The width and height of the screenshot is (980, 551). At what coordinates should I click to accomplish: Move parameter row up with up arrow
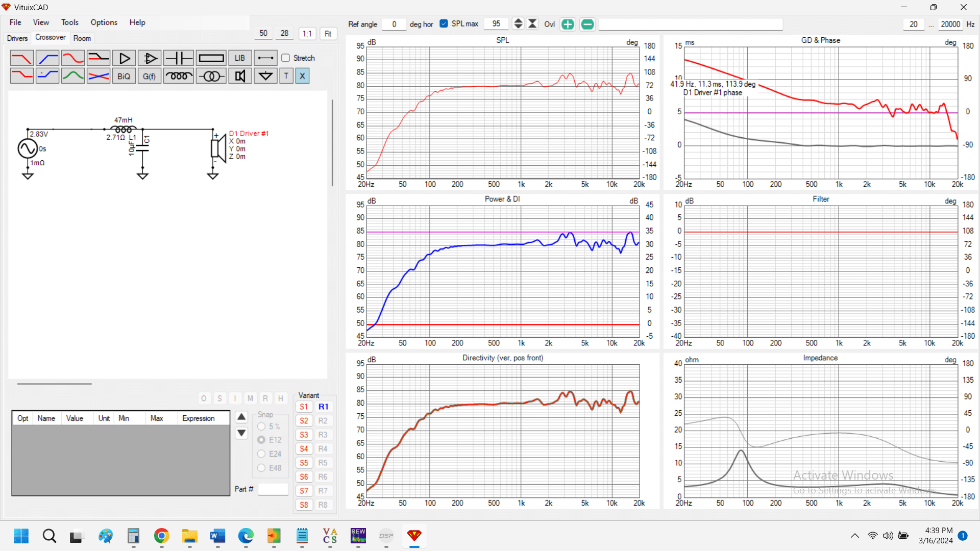(241, 417)
